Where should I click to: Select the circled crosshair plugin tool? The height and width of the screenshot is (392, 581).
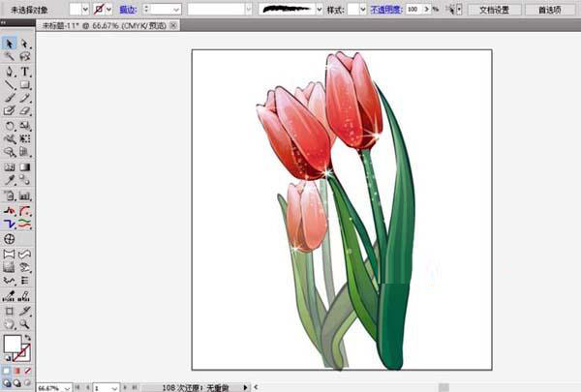coord(10,239)
